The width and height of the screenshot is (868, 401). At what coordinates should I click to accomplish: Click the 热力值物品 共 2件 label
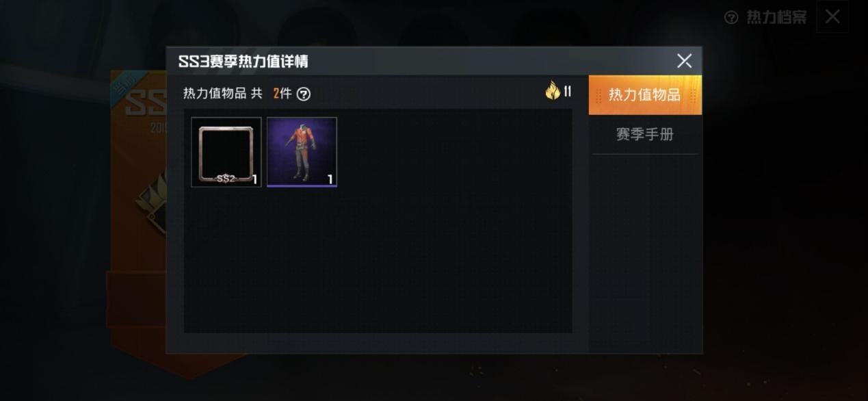[237, 94]
